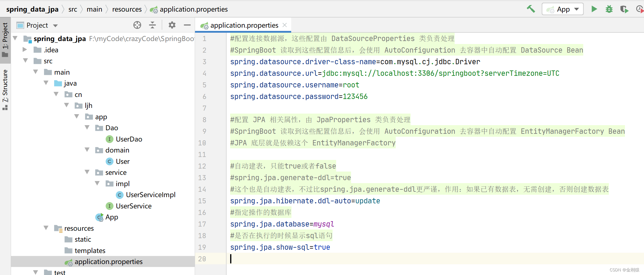Select the templates folder
This screenshot has width=644, height=275.
pyautogui.click(x=90, y=251)
